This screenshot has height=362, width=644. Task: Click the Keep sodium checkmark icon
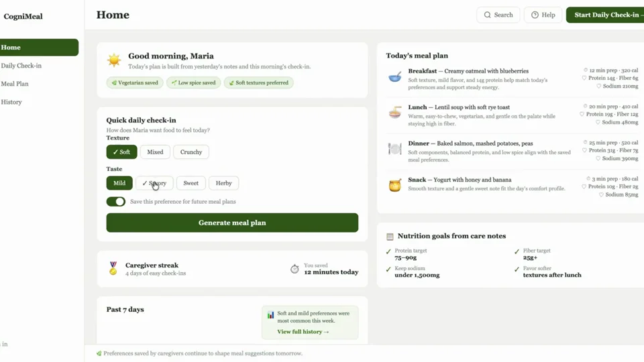point(388,269)
